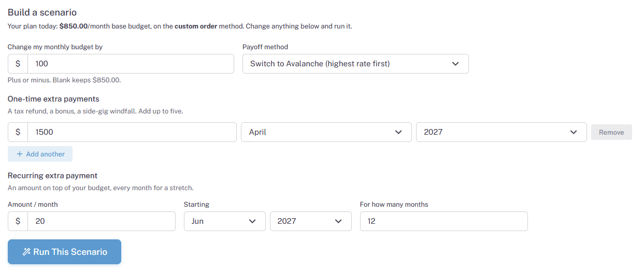Remove the 1500 one-time payment

click(611, 132)
